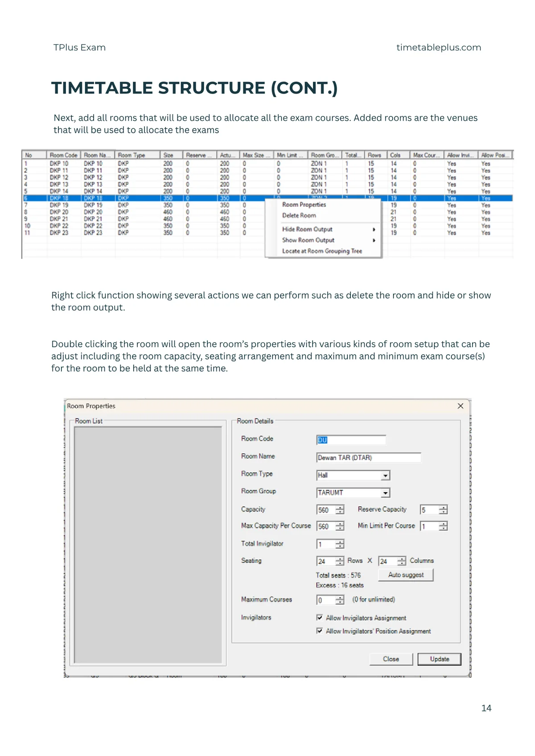Click the Auto suggest button
The image size is (535, 756).
(x=406, y=575)
